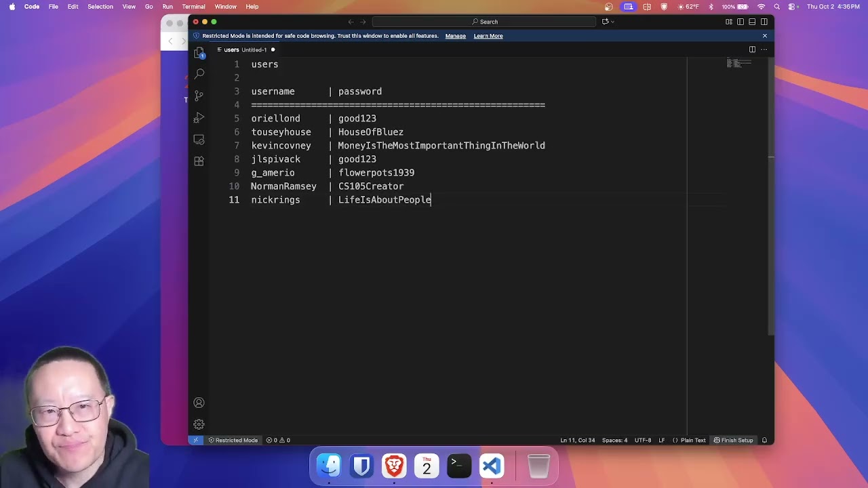Image resolution: width=868 pixels, height=488 pixels.
Task: Open Run and Debug view
Action: point(199,118)
